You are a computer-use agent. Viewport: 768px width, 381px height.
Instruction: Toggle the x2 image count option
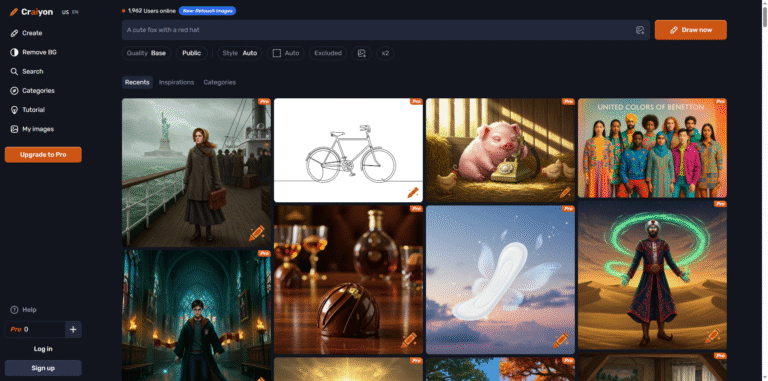pos(385,53)
